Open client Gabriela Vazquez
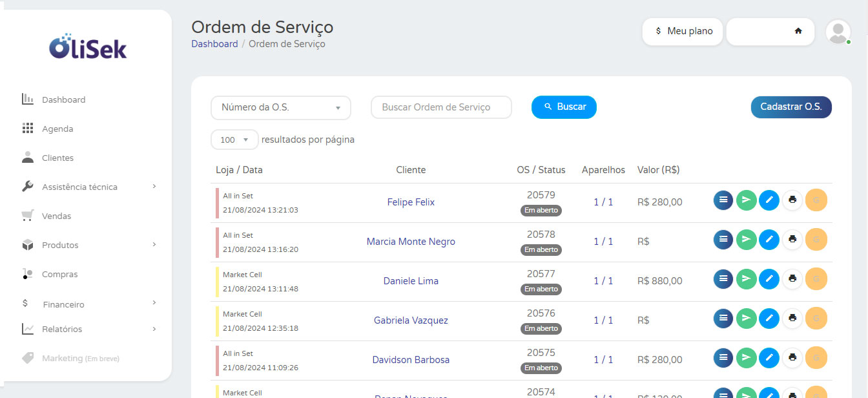Image resolution: width=868 pixels, height=398 pixels. 411,320
